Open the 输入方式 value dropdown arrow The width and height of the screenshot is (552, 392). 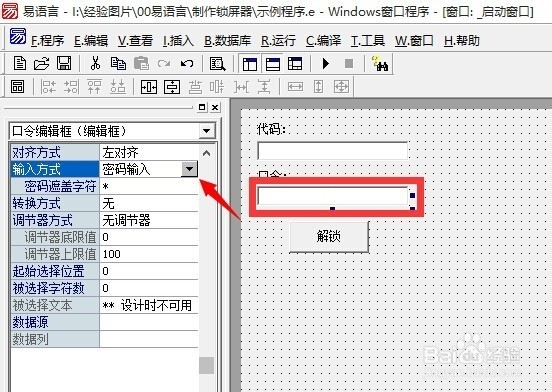click(x=189, y=169)
